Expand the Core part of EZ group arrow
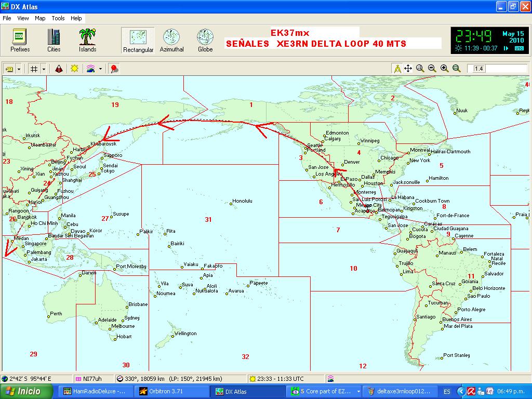This screenshot has width=532, height=399. tap(358, 391)
